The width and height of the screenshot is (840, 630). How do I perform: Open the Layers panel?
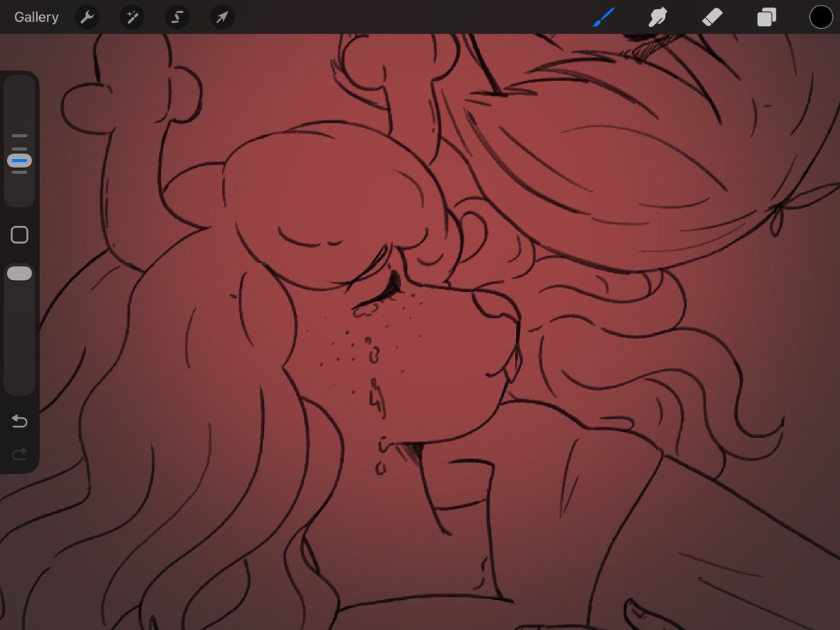[x=766, y=17]
